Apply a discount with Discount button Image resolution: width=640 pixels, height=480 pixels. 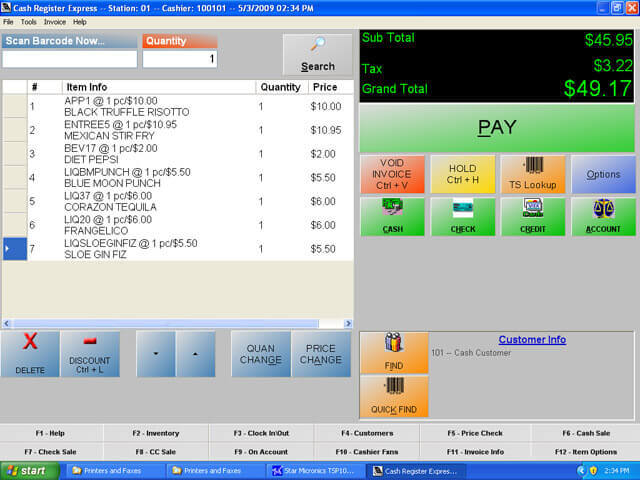point(90,353)
